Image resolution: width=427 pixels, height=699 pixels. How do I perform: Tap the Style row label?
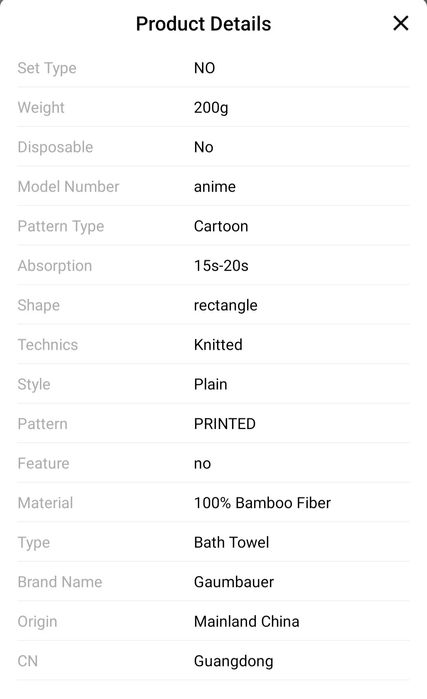34,385
